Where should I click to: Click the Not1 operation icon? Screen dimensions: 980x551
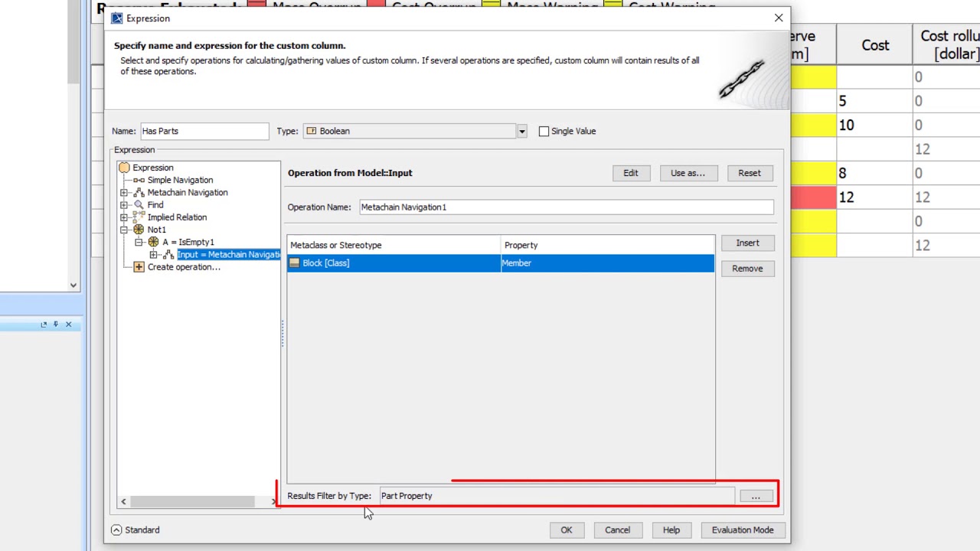click(139, 230)
